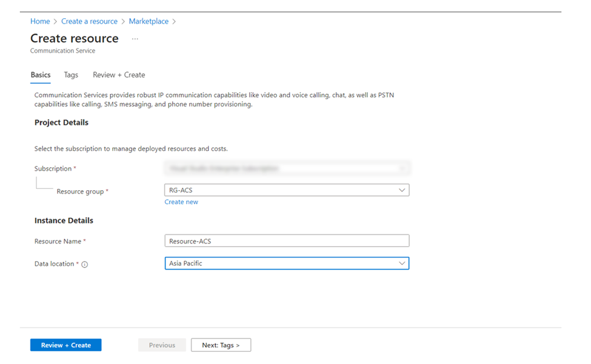Click the Previous button
591x364 pixels.
click(162, 345)
